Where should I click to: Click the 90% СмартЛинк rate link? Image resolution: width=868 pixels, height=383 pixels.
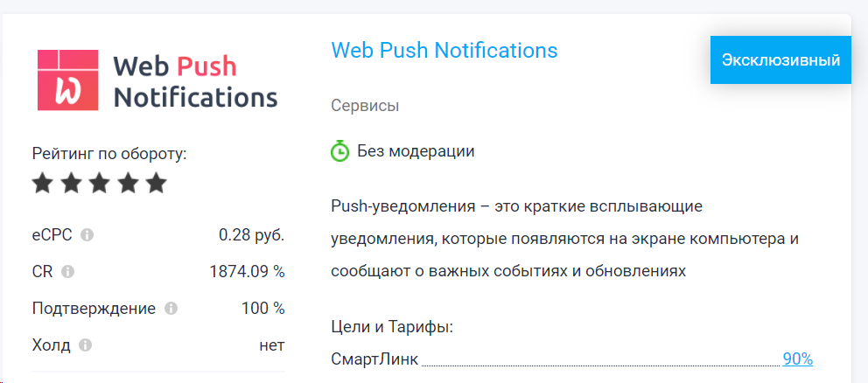tap(797, 359)
